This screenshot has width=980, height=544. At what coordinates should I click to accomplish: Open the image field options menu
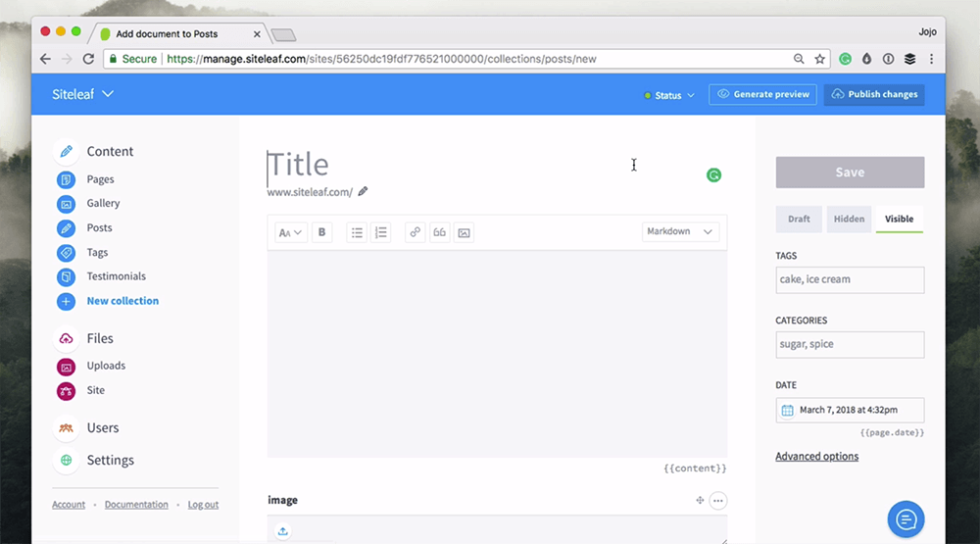(718, 500)
